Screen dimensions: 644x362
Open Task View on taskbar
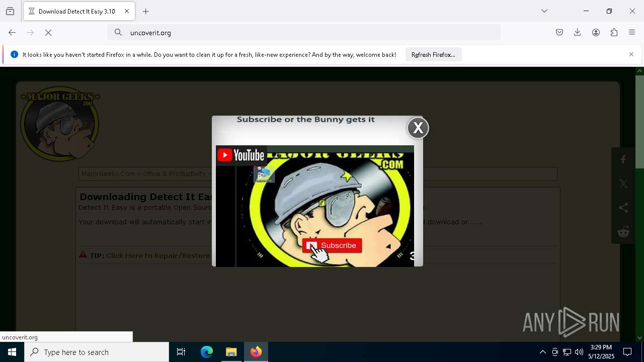pyautogui.click(x=181, y=352)
